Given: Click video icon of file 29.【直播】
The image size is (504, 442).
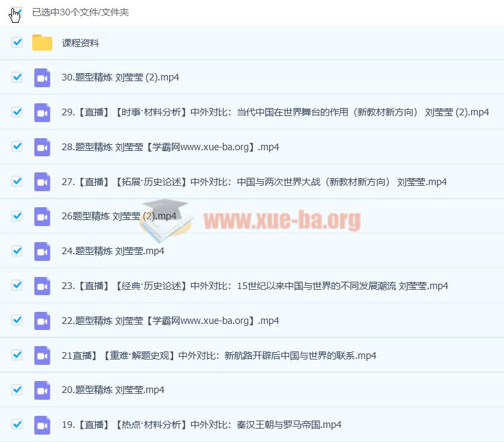Looking at the screenshot, I should point(42,113).
